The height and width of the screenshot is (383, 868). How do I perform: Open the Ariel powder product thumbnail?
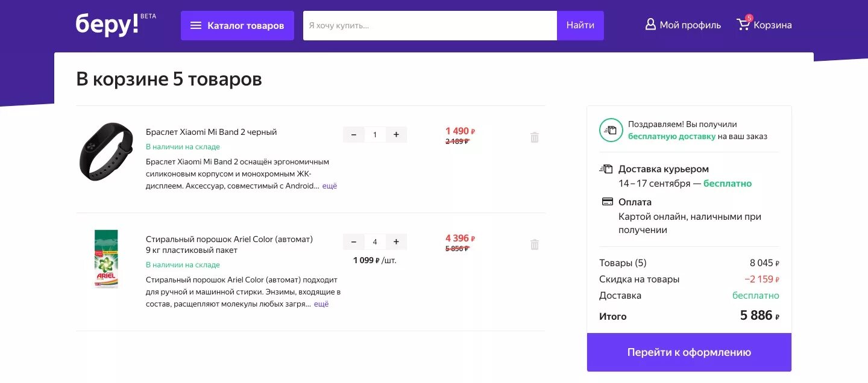click(x=106, y=259)
